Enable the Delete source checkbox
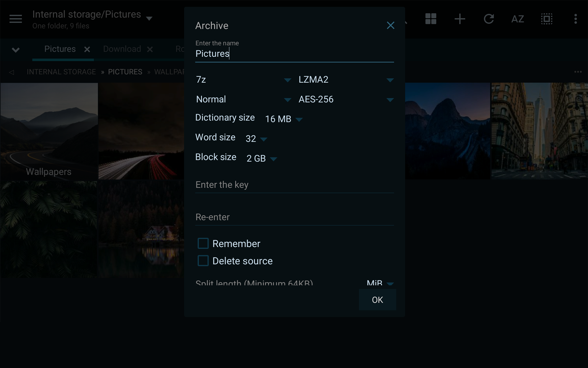Image resolution: width=588 pixels, height=368 pixels. (203, 261)
